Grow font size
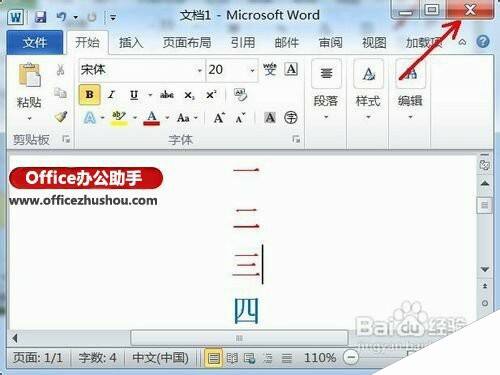 tap(219, 118)
